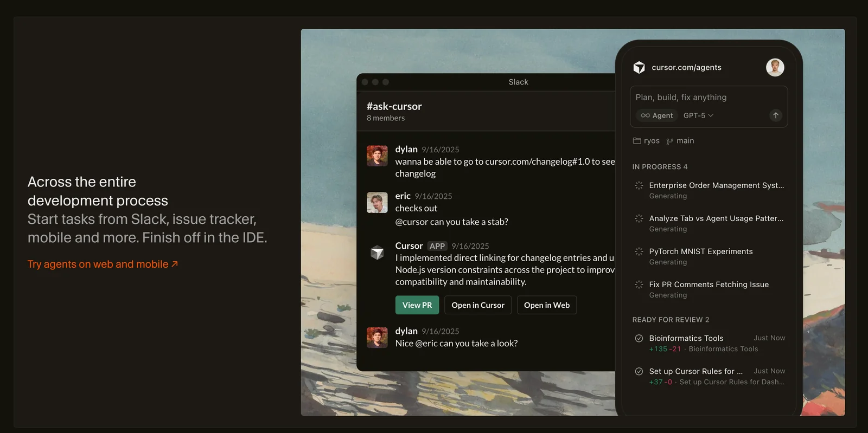This screenshot has height=433, width=868.
Task: Click checkmark circle beside Bioinformatics Tools
Action: 639,338
